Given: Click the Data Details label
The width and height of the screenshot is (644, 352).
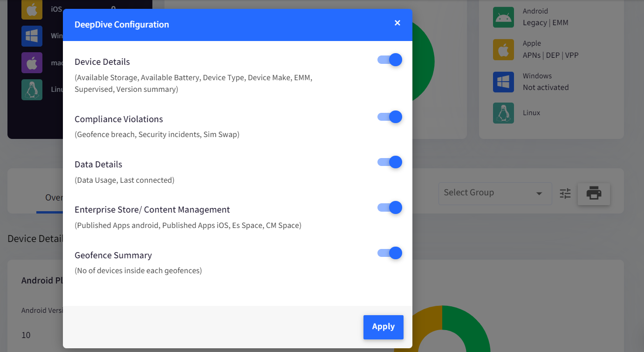Looking at the screenshot, I should tap(98, 165).
